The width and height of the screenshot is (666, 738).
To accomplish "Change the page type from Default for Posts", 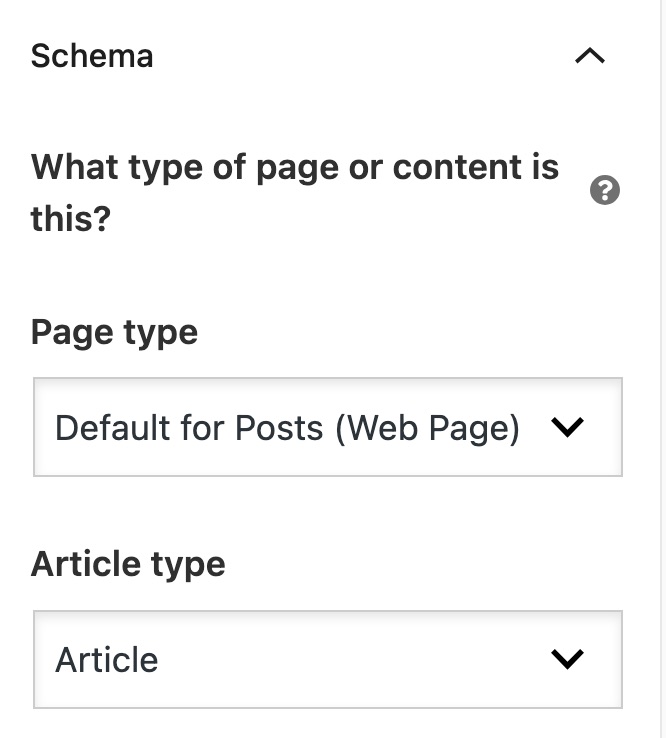I will click(328, 427).
